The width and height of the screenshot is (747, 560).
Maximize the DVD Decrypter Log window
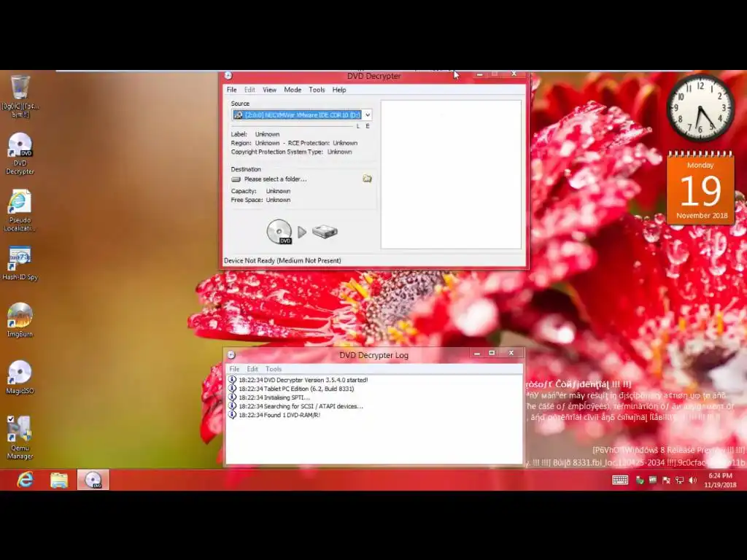pos(492,353)
